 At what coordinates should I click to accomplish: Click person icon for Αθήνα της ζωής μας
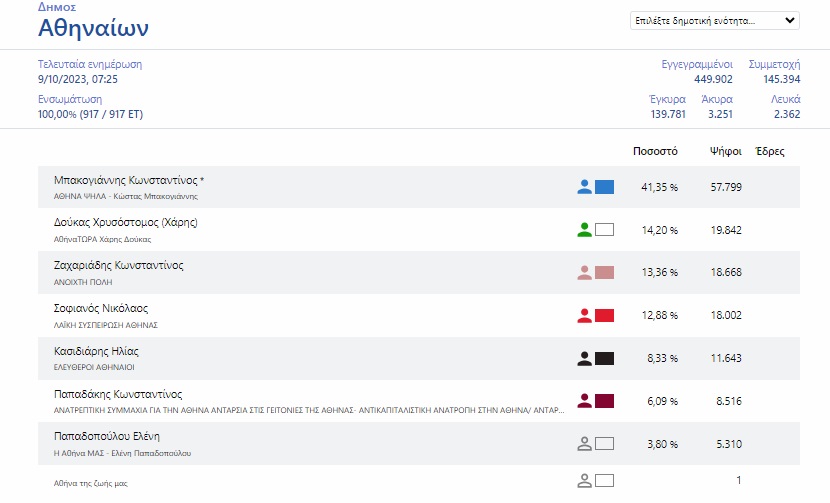coord(585,481)
